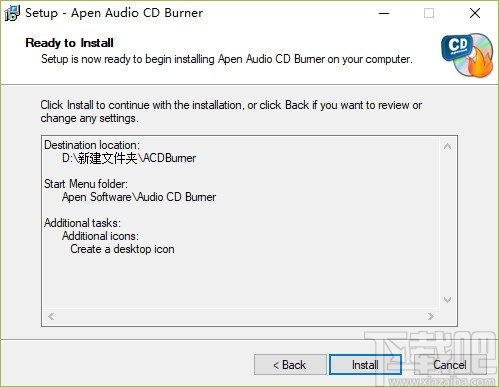499x387 pixels.
Task: Click the summary box scroll down arrow
Action: [448, 300]
